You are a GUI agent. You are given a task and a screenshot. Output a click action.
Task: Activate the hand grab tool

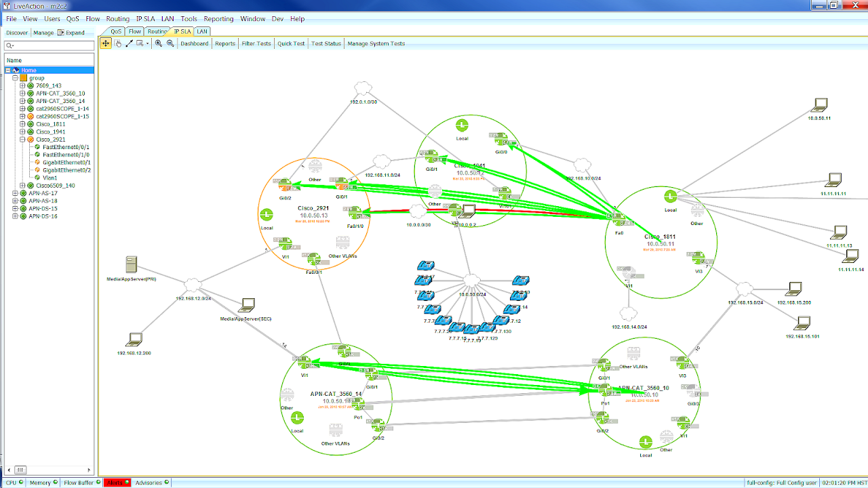point(118,43)
